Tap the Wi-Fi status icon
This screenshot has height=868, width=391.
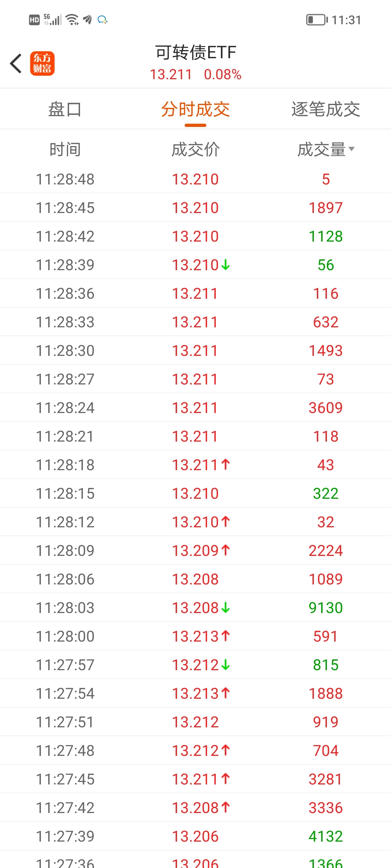pos(73,20)
